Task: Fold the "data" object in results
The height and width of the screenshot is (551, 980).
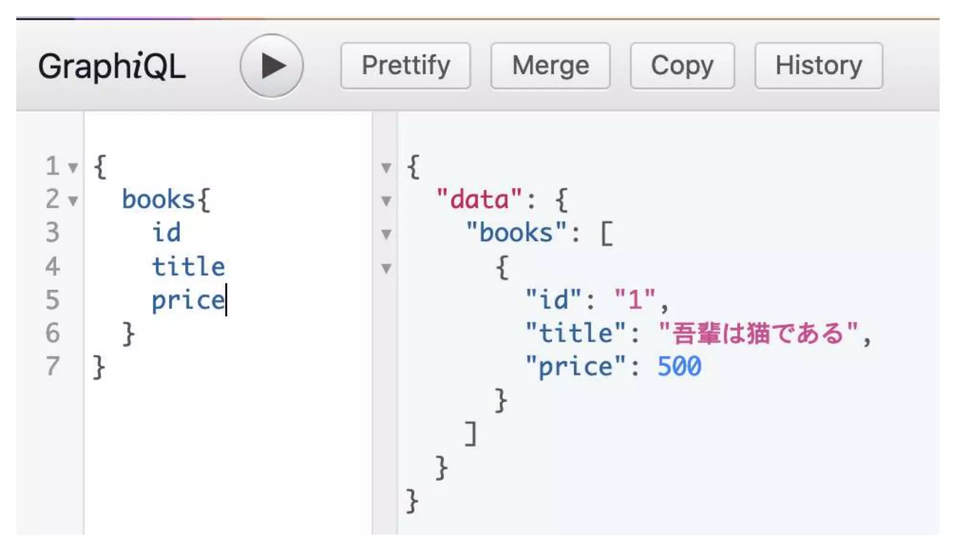Action: (x=386, y=201)
